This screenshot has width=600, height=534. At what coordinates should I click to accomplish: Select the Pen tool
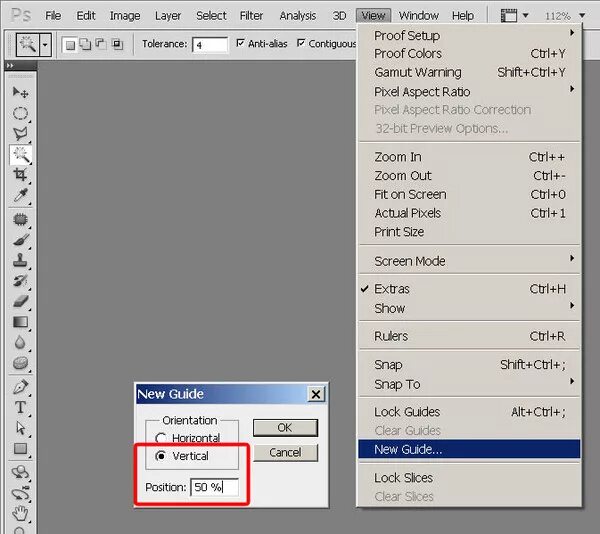[x=20, y=387]
